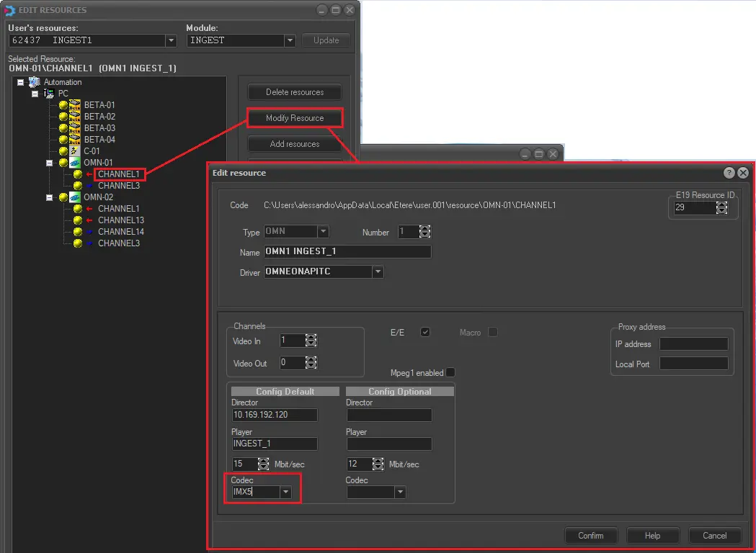The height and width of the screenshot is (553, 756).
Task: Toggle the E/E checkbox
Action: 425,332
